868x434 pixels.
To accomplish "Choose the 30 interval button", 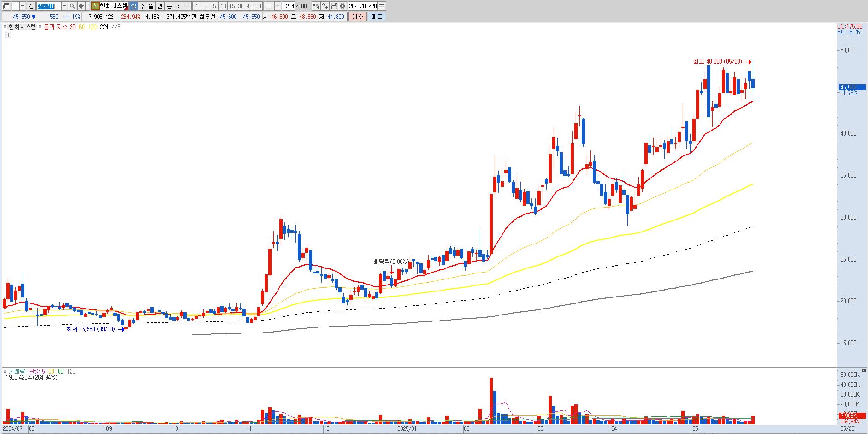I will [x=241, y=6].
